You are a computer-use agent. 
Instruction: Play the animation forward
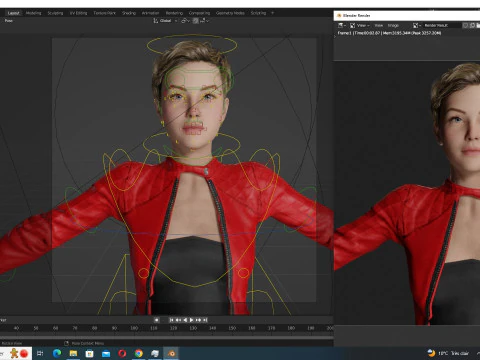192,320
